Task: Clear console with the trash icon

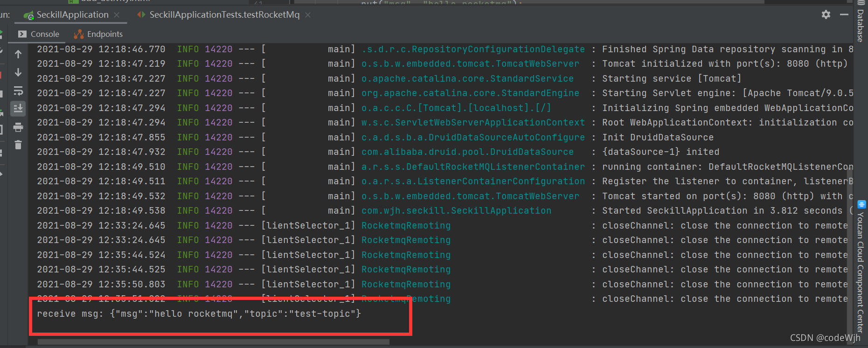Action: pos(18,145)
